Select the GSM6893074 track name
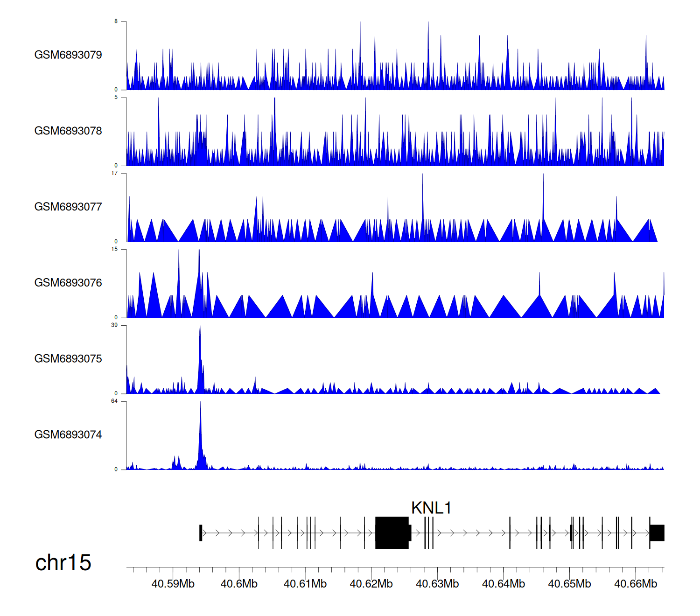700x616 pixels. pos(68,435)
